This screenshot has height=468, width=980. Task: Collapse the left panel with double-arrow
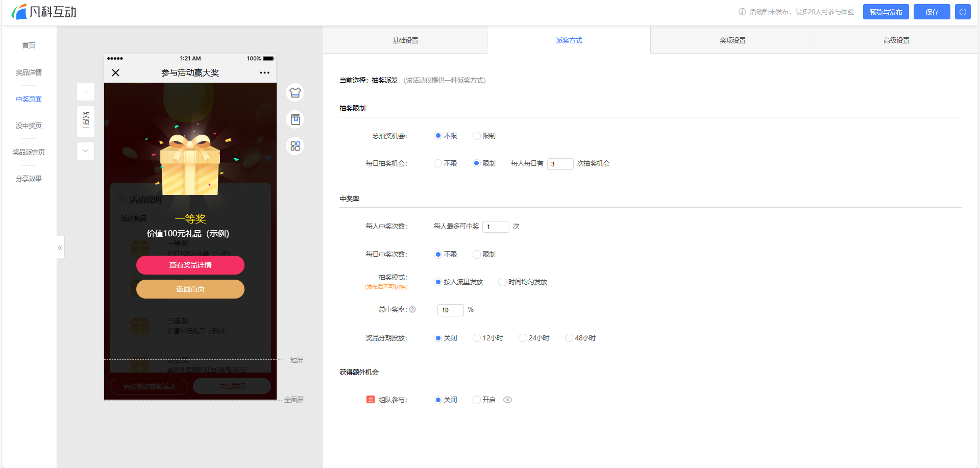60,248
